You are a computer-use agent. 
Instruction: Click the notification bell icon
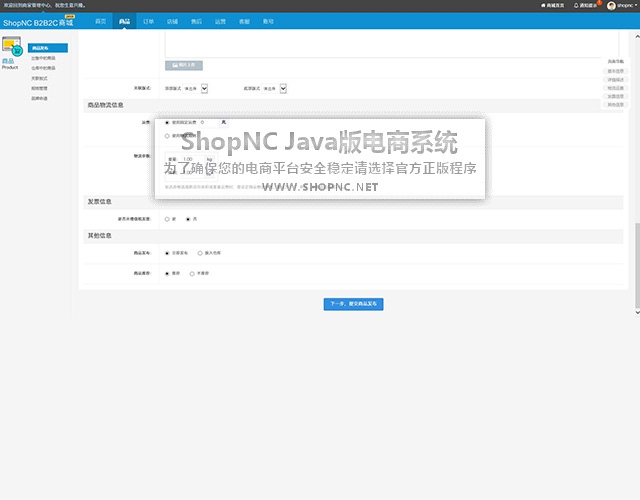click(x=576, y=6)
